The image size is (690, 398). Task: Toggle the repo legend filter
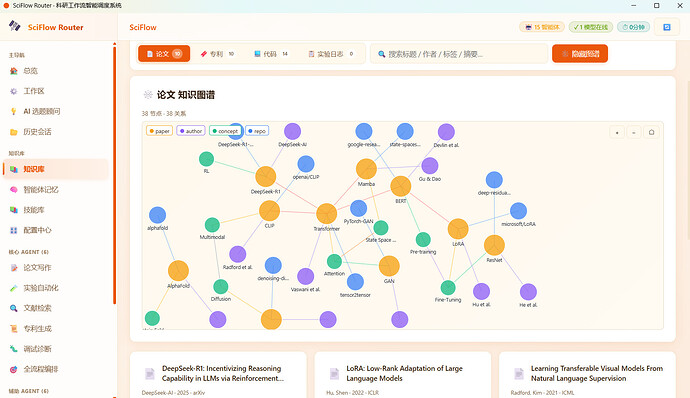(257, 131)
